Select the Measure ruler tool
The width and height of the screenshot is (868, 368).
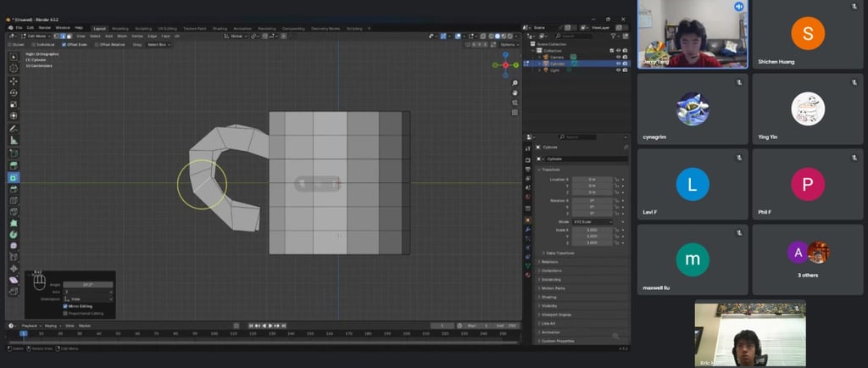(x=14, y=140)
